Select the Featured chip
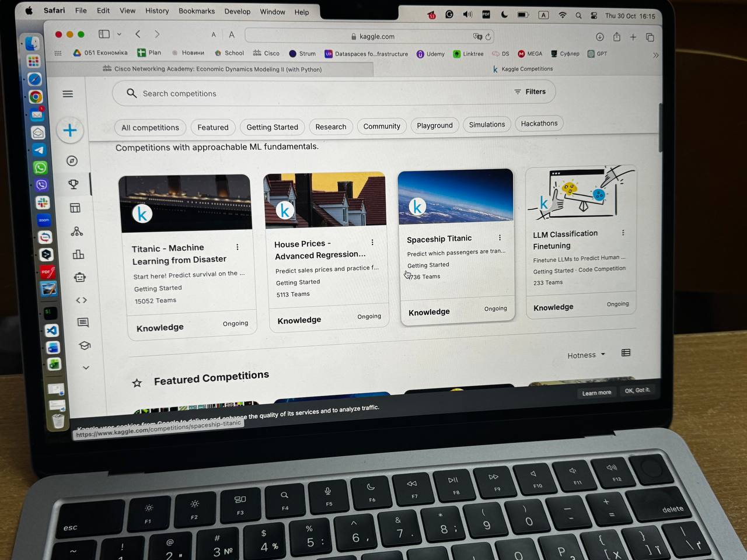Screen dimensions: 747x560 coord(213,127)
